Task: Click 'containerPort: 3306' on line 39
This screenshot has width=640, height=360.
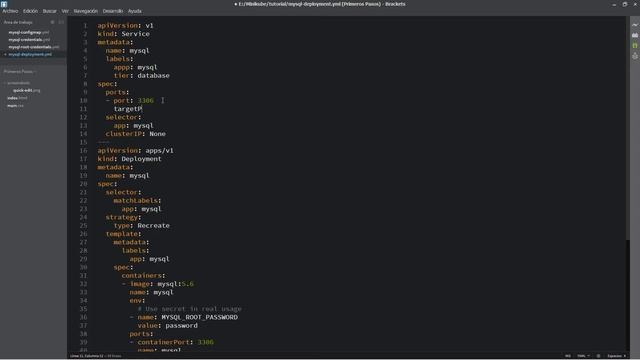Action: (176, 342)
